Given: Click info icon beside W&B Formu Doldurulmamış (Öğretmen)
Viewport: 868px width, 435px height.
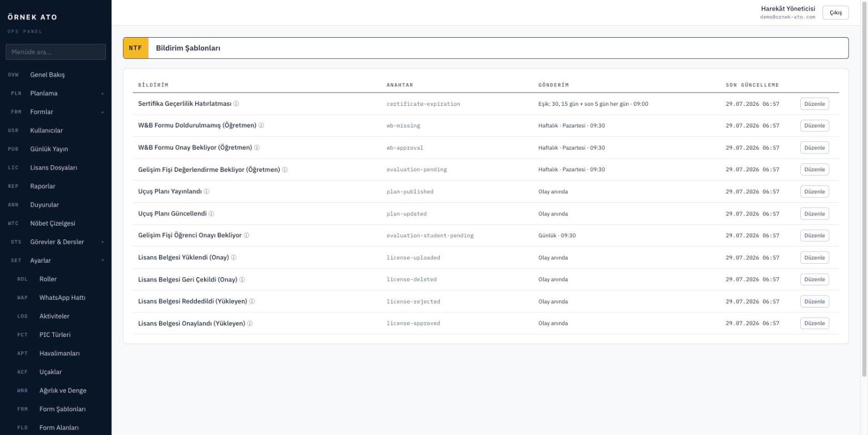Looking at the screenshot, I should (x=261, y=126).
